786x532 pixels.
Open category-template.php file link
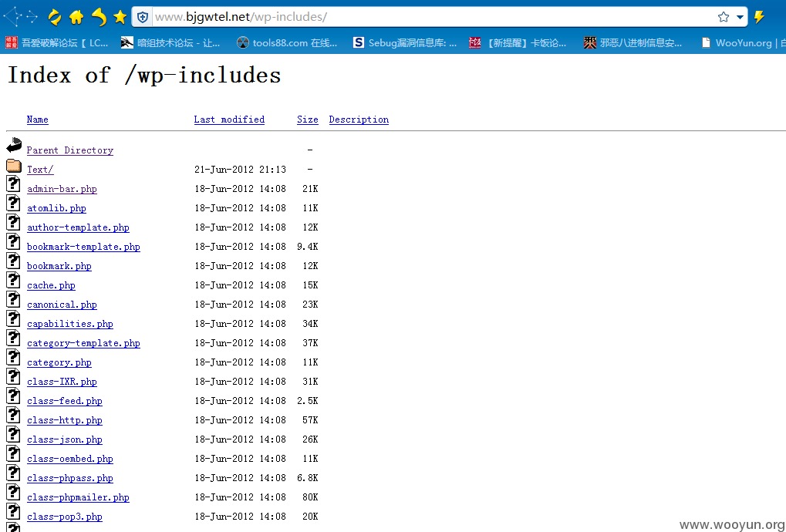click(x=84, y=343)
